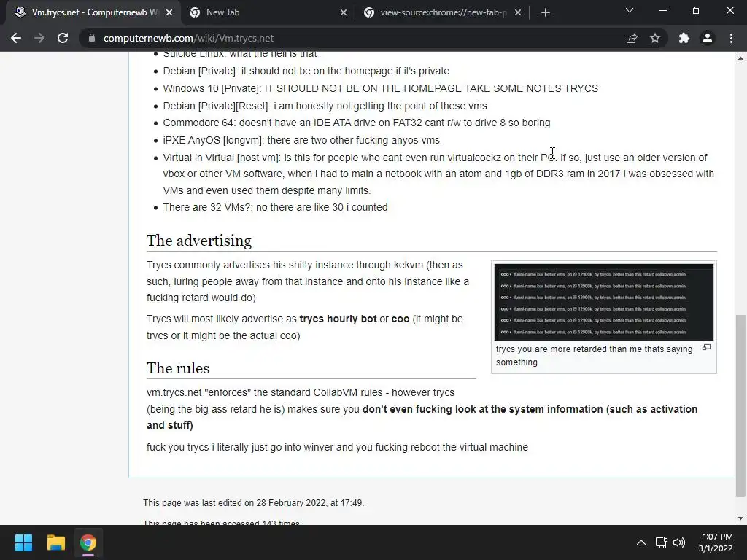747x560 pixels.
Task: Open the advertising screenshot thumbnail
Action: coord(603,302)
